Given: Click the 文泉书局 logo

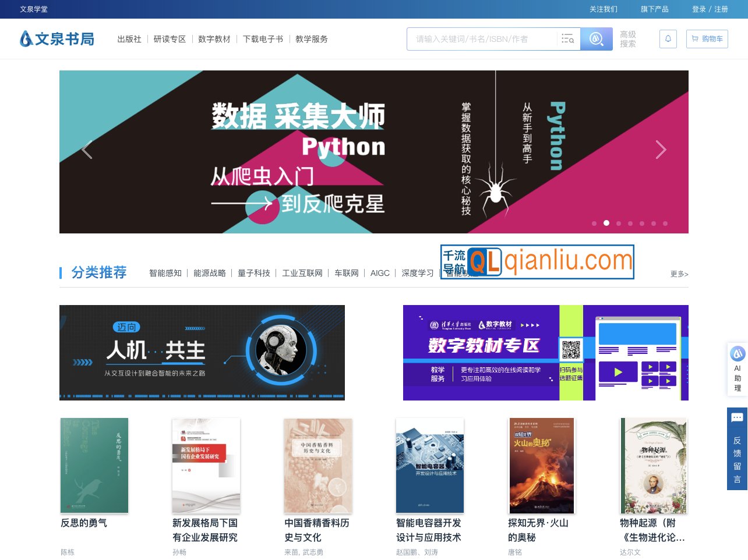Looking at the screenshot, I should (x=57, y=39).
